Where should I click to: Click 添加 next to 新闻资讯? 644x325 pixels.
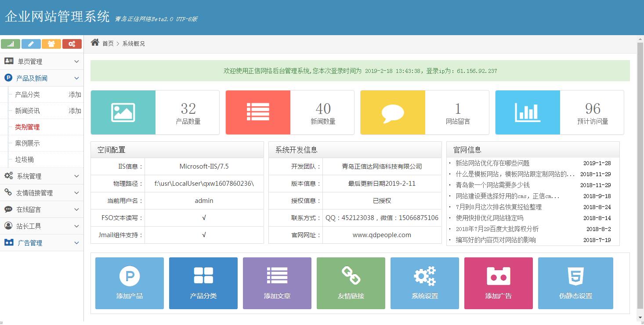point(75,111)
